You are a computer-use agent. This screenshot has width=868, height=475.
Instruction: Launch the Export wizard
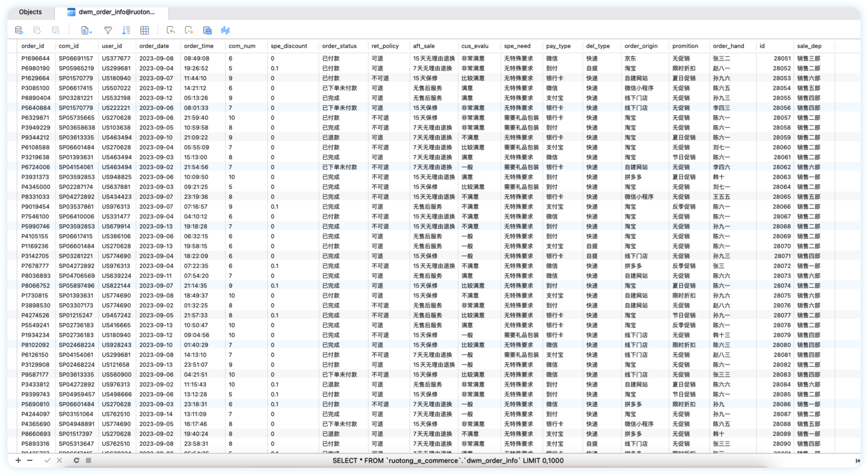click(189, 30)
